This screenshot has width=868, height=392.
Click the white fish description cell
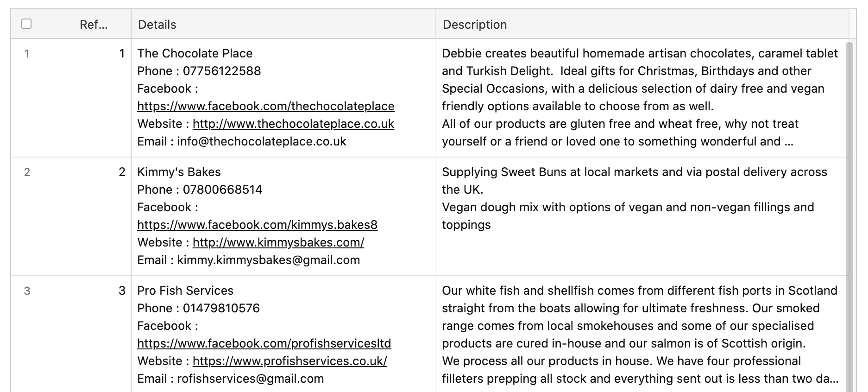641,335
